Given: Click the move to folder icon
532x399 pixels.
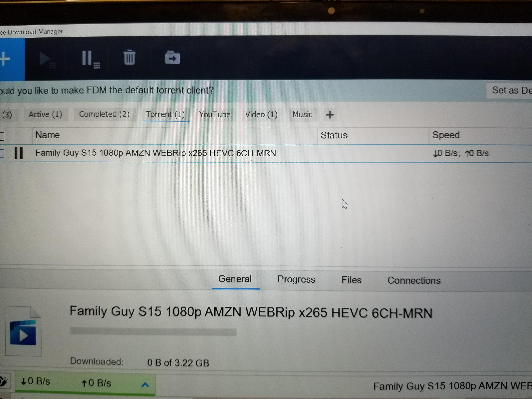Looking at the screenshot, I should coord(172,58).
